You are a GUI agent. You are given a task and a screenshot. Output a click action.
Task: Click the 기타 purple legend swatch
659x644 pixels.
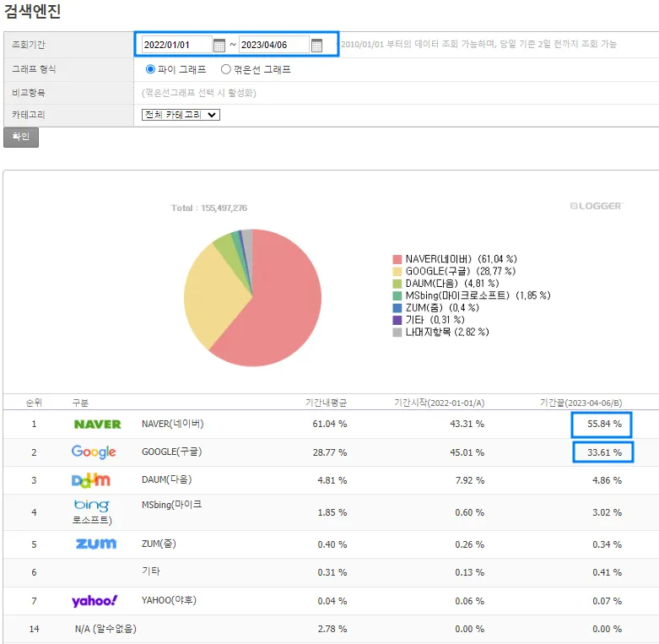(x=397, y=320)
